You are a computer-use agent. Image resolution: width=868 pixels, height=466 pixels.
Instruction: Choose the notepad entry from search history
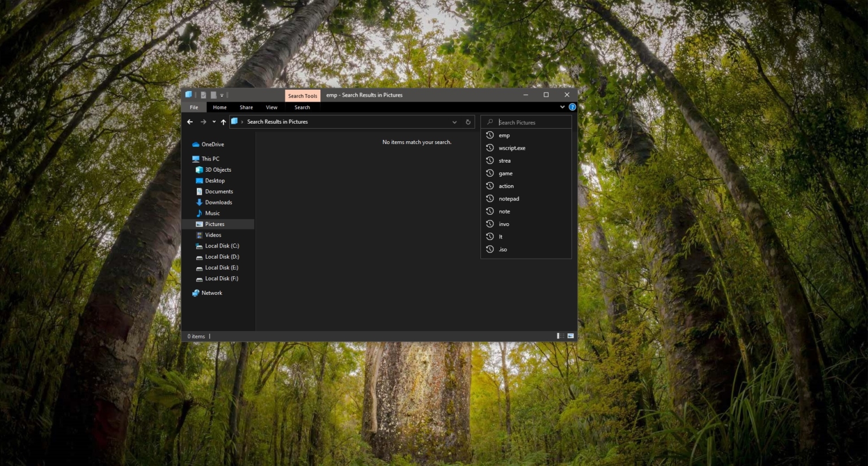[x=508, y=198]
